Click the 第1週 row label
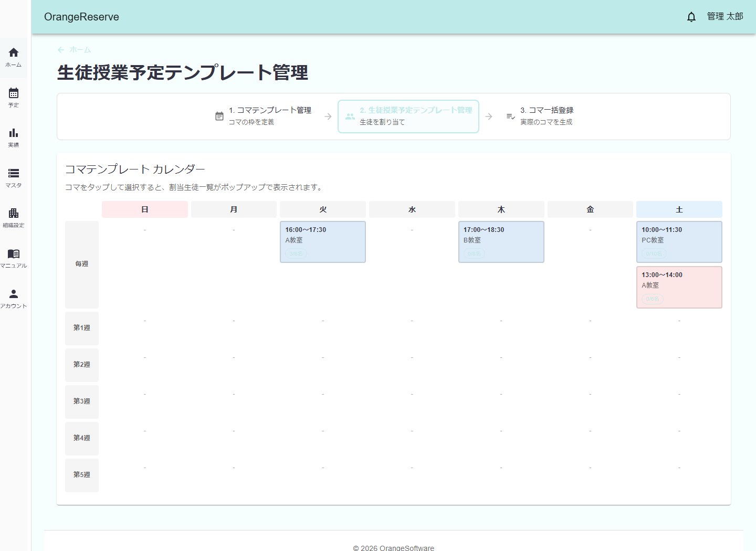Screen dimensions: 756x551 (82, 329)
